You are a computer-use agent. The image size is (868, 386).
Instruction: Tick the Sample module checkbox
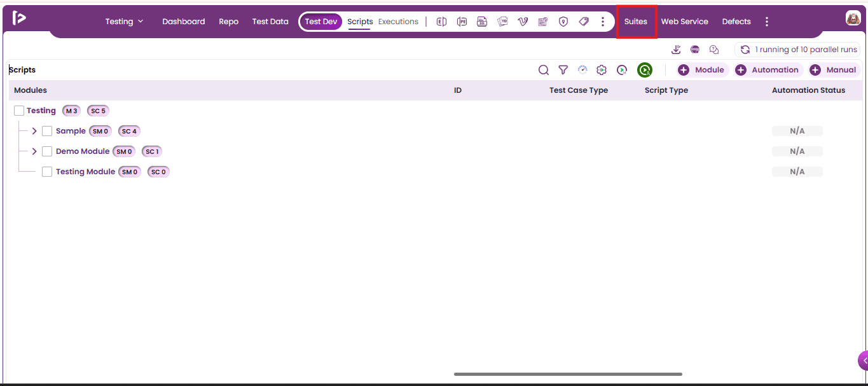pyautogui.click(x=47, y=131)
